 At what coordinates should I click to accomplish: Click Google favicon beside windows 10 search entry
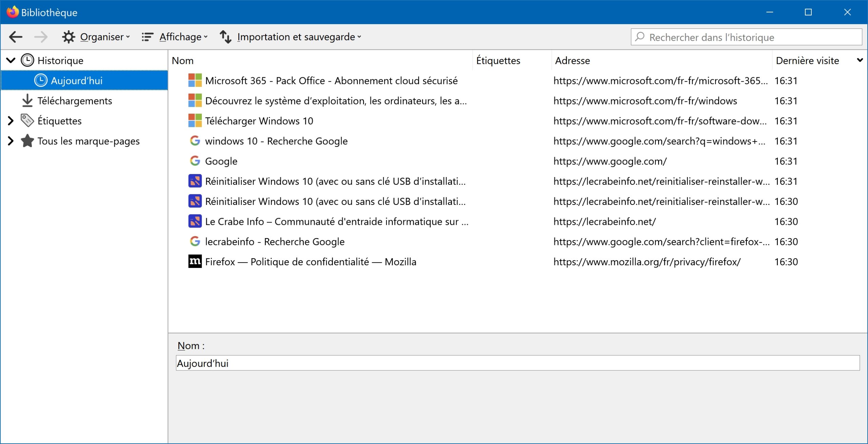[x=195, y=141]
